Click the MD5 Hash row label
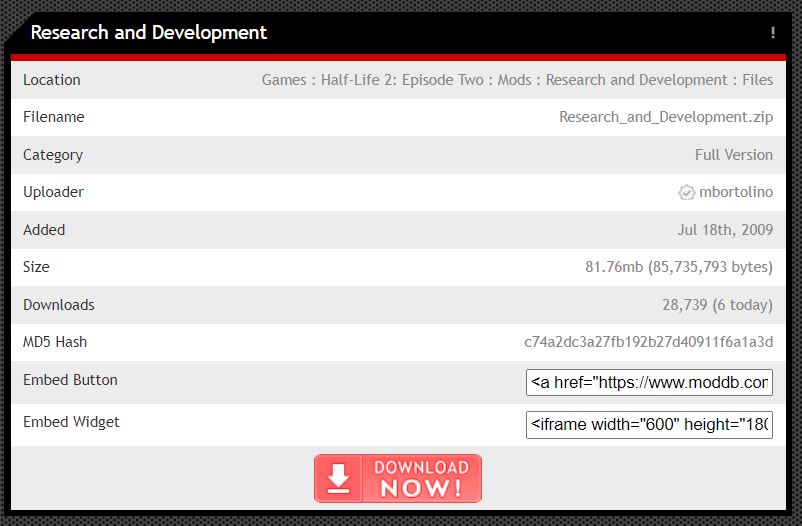The width and height of the screenshot is (802, 526). pyautogui.click(x=55, y=342)
